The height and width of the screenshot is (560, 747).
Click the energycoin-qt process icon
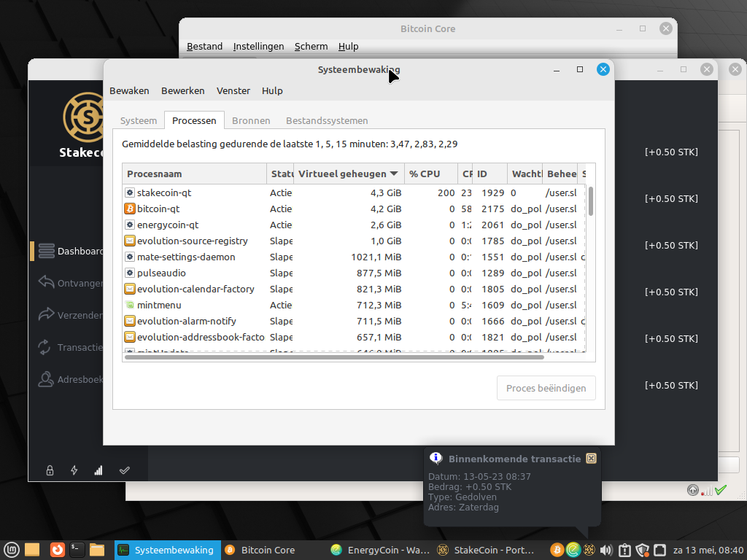[x=130, y=225]
